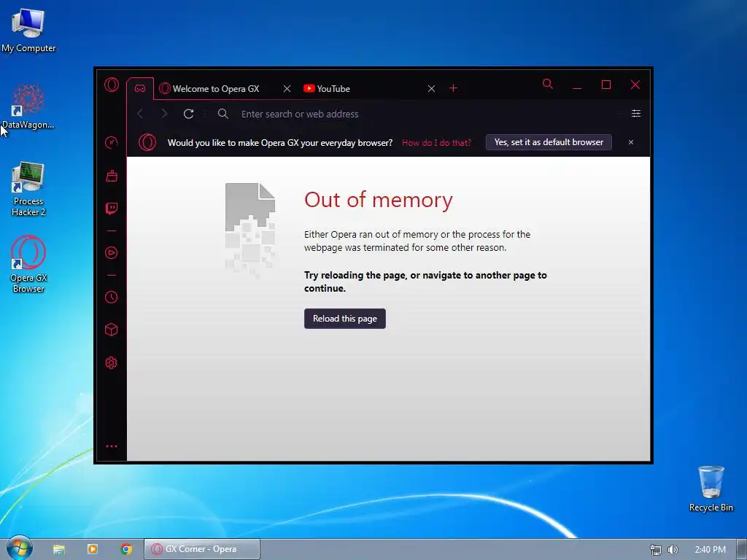Minimize the Opera GX window
The image size is (747, 560).
[x=577, y=85]
